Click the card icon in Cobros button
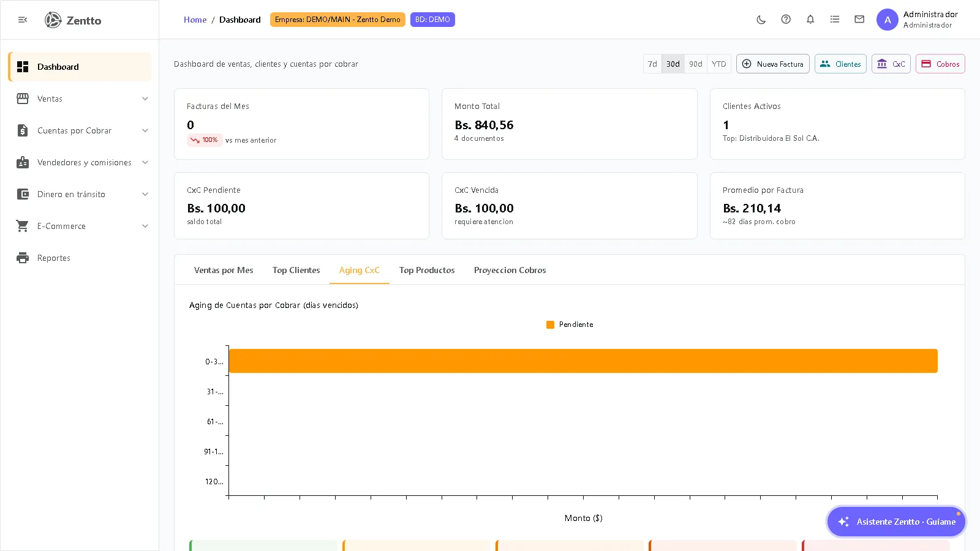This screenshot has width=980, height=551. coord(926,64)
